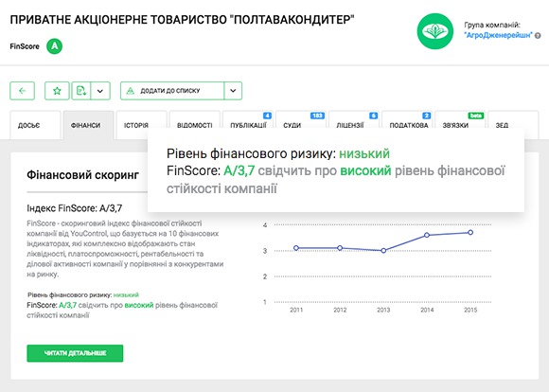Click the 'Додати до списку' button
Viewport: 549px width, 392px height.
172,91
